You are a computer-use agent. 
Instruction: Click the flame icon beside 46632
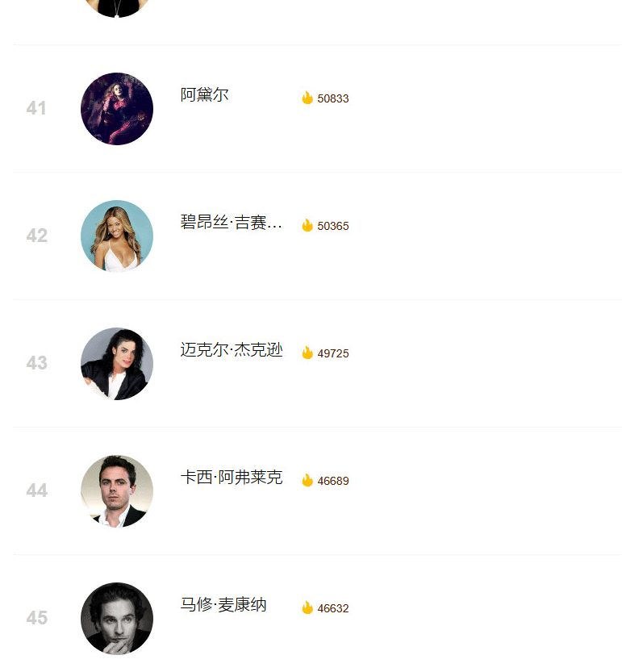(x=307, y=607)
